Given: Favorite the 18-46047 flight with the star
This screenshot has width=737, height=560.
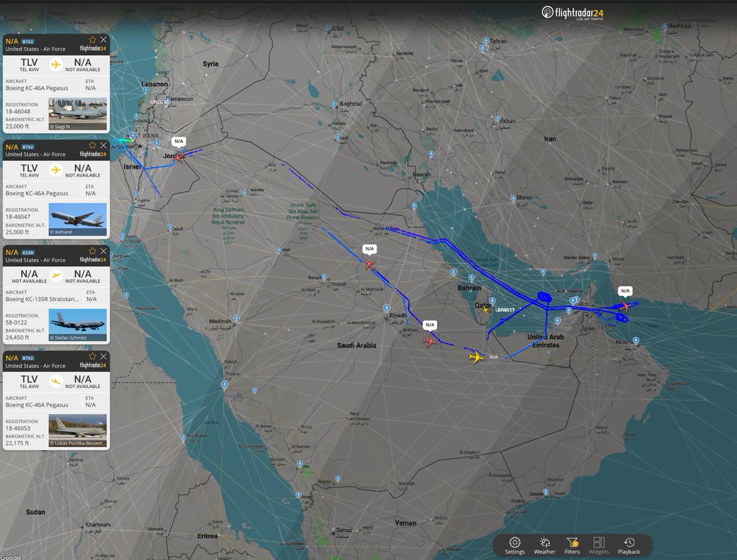Looking at the screenshot, I should click(93, 146).
